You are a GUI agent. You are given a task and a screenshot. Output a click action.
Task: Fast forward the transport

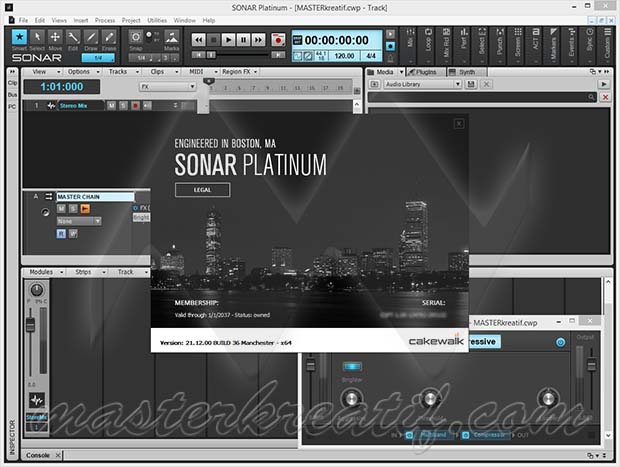click(258, 40)
